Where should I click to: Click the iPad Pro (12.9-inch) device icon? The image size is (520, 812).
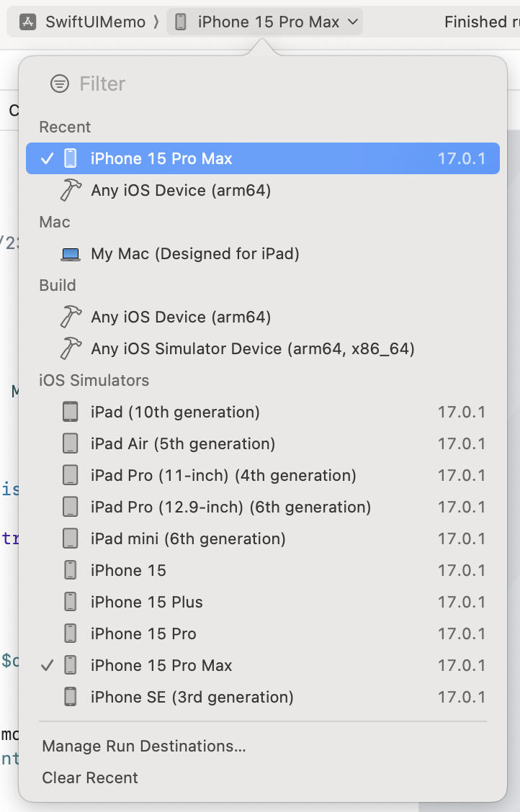(71, 507)
